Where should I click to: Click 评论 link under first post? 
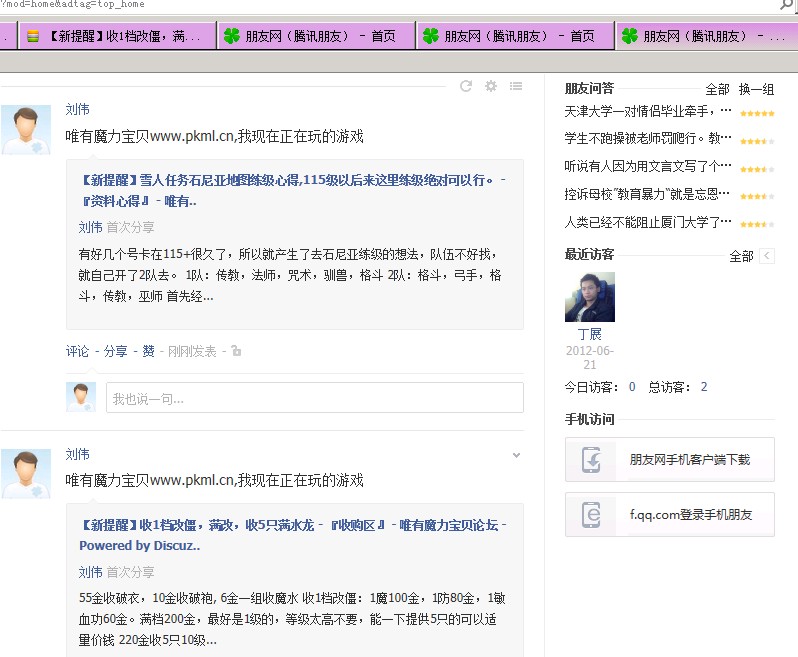point(77,351)
